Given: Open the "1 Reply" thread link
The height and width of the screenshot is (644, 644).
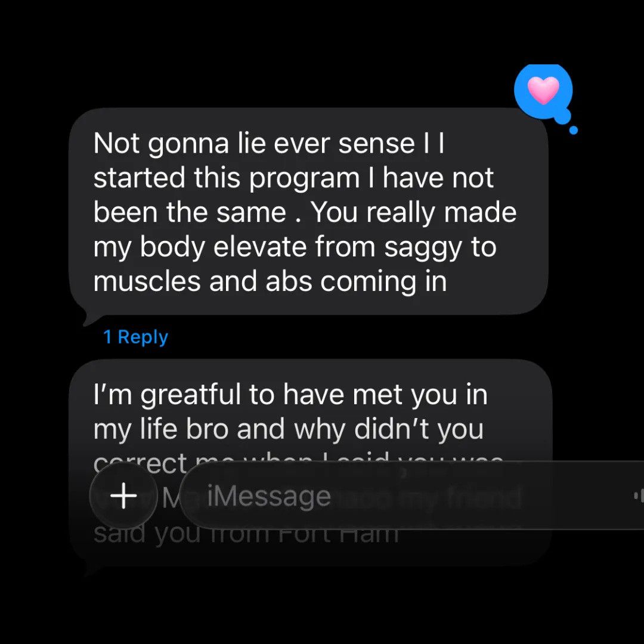Looking at the screenshot, I should tap(135, 337).
